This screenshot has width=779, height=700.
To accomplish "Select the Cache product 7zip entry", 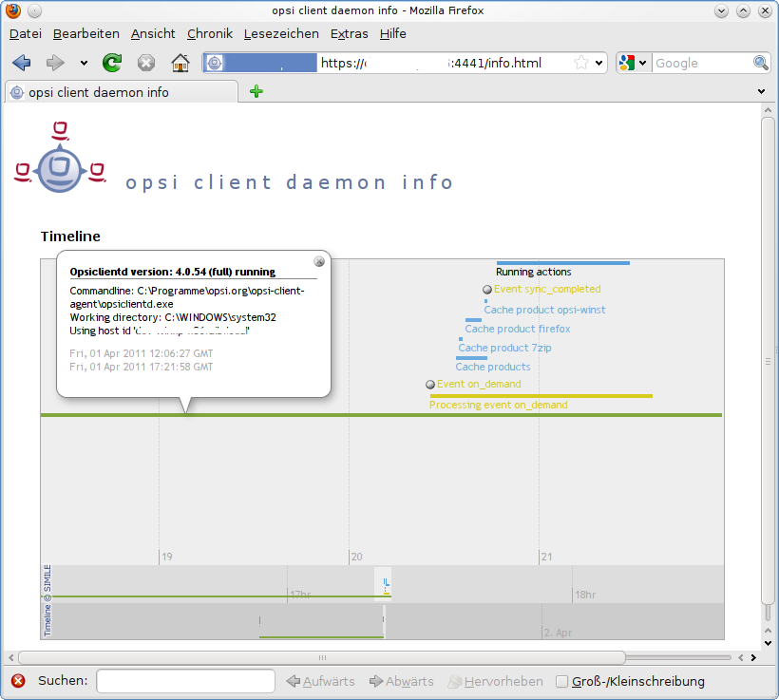I will click(x=504, y=348).
